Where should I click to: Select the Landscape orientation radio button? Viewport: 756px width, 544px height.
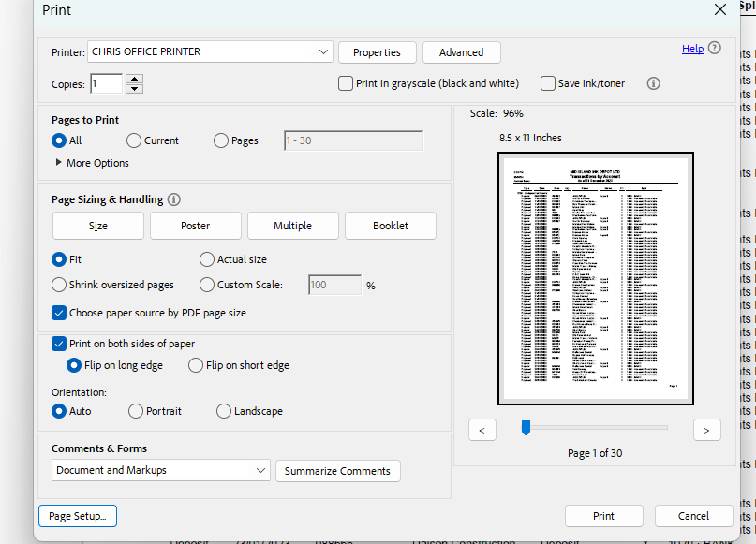coord(223,411)
